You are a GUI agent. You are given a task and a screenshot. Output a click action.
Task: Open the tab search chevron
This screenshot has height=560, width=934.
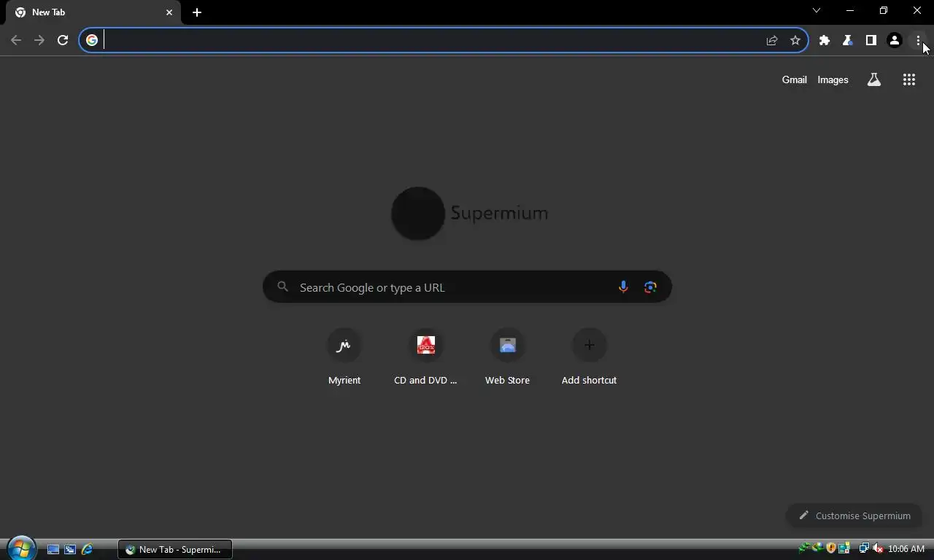coord(817,10)
